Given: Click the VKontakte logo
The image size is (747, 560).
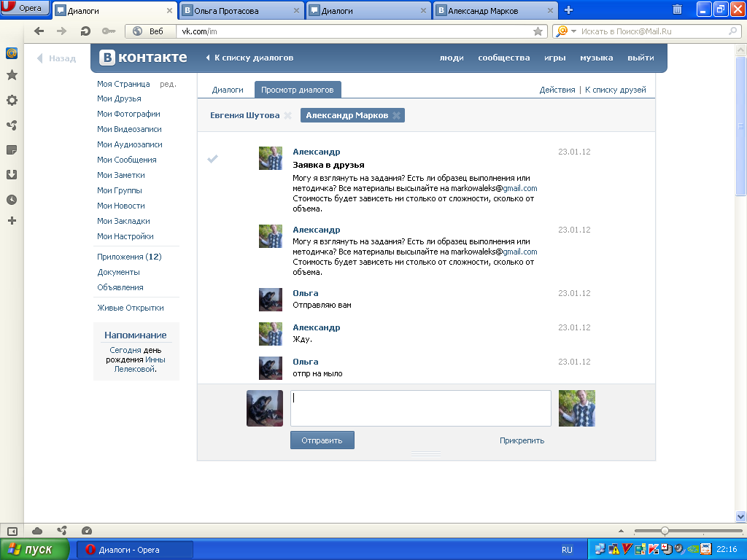Looking at the screenshot, I should pyautogui.click(x=143, y=58).
